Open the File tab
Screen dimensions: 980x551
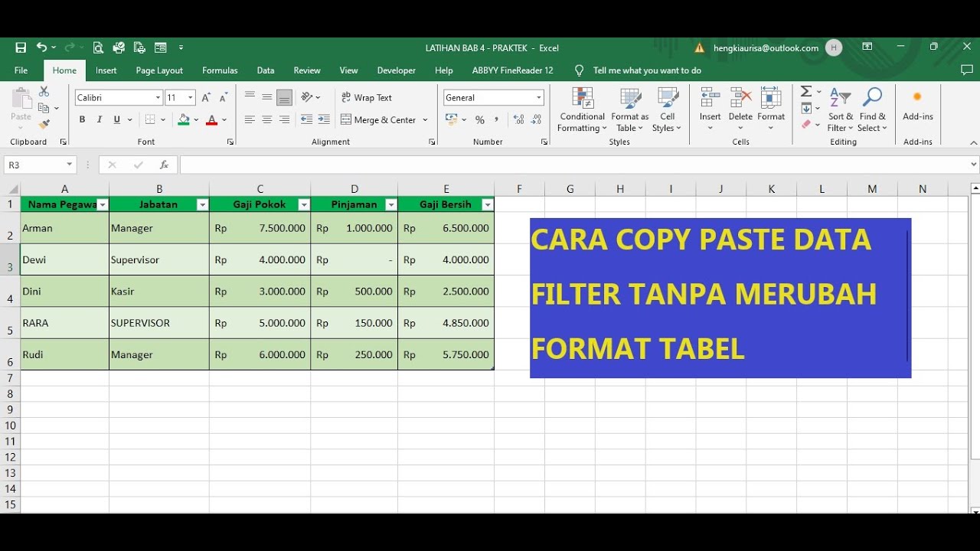(21, 70)
